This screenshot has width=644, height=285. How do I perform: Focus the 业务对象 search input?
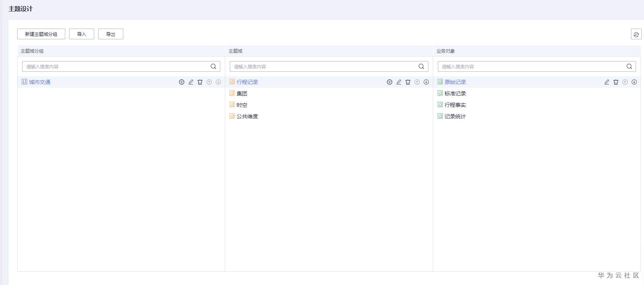pos(537,66)
